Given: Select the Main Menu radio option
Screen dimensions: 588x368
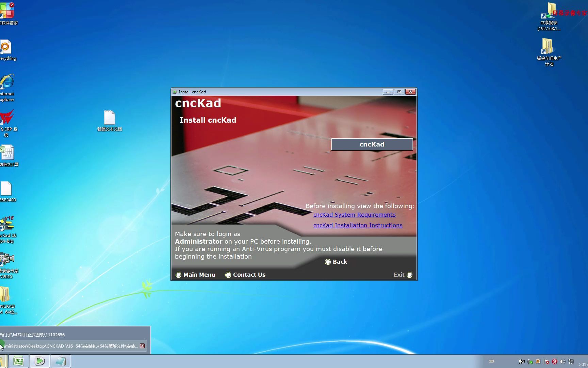Looking at the screenshot, I should point(178,275).
